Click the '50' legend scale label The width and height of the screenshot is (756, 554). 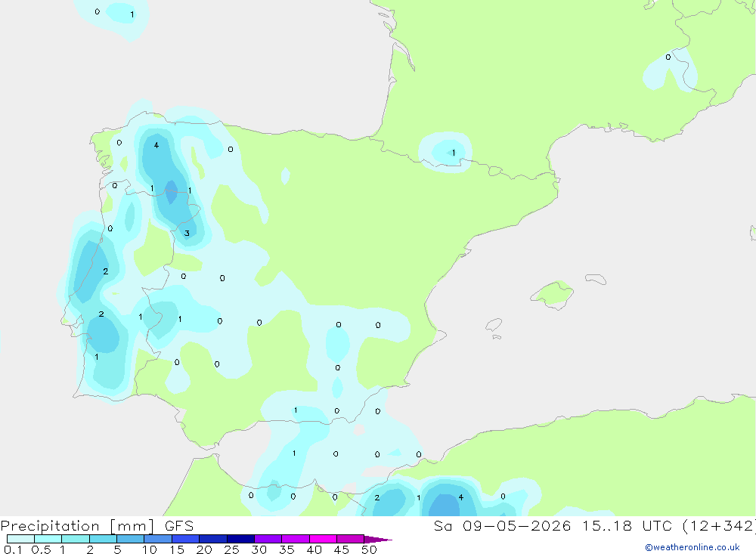click(x=369, y=549)
